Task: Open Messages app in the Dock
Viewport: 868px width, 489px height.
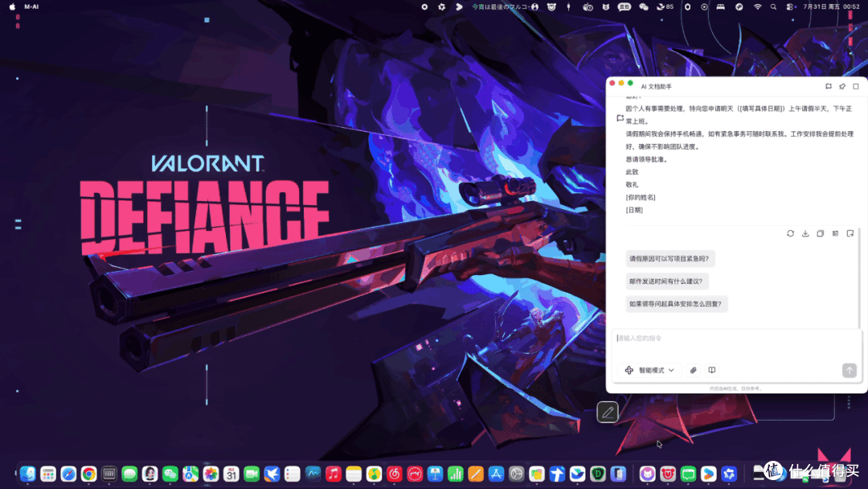Action: (129, 474)
